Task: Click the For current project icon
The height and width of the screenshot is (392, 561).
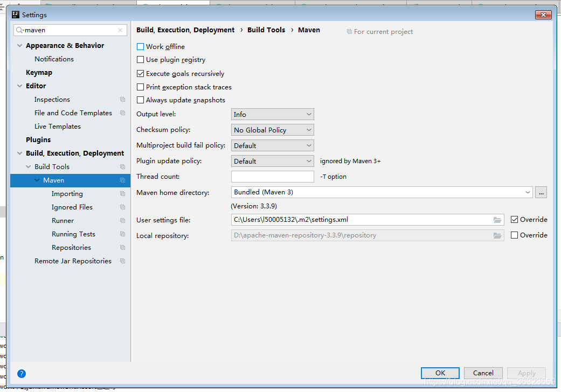Action: click(x=349, y=32)
